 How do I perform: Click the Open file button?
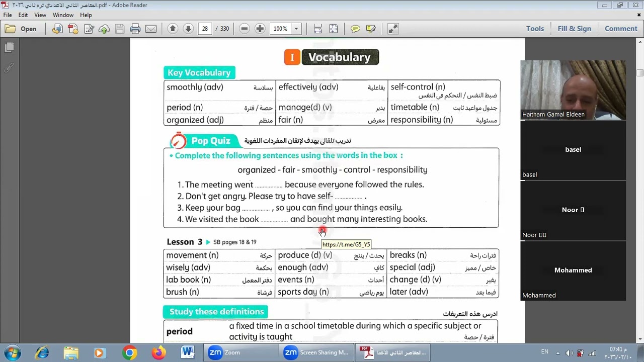(21, 29)
